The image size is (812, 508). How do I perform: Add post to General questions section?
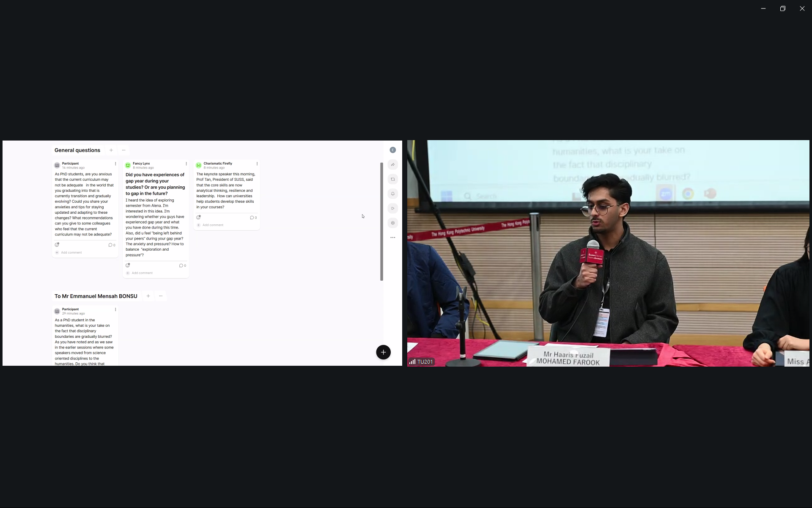coord(111,150)
